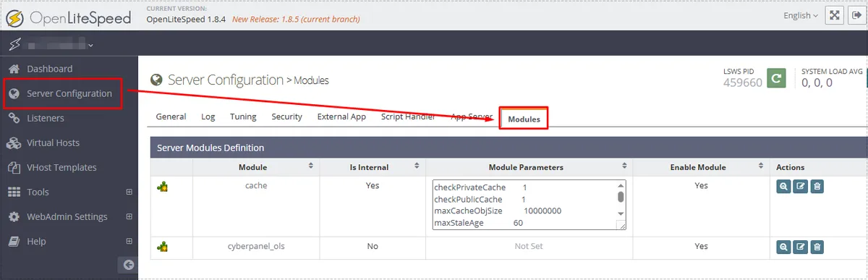The image size is (868, 280).
Task: Click the Dashboard home icon
Action: [x=13, y=69]
